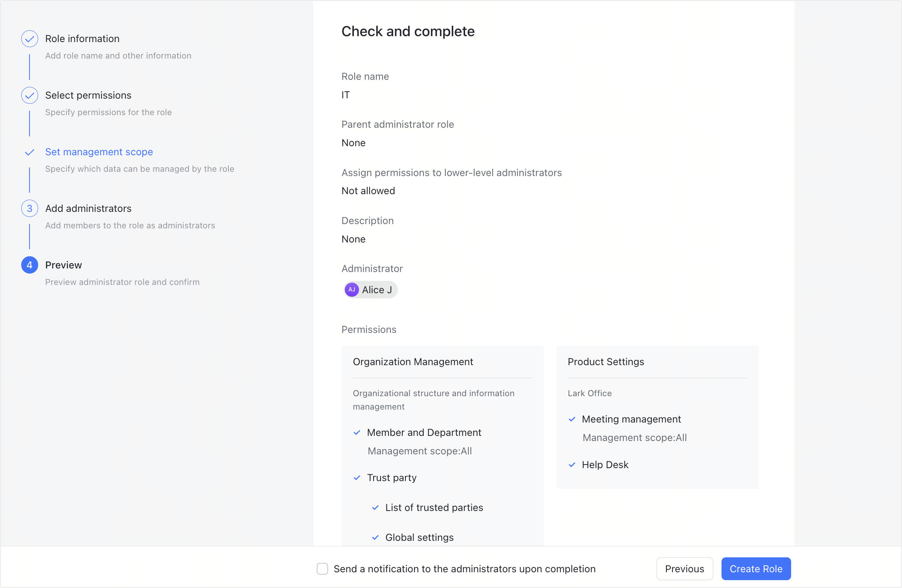Click the Alice J administrator tag
This screenshot has width=902, height=588.
[371, 289]
